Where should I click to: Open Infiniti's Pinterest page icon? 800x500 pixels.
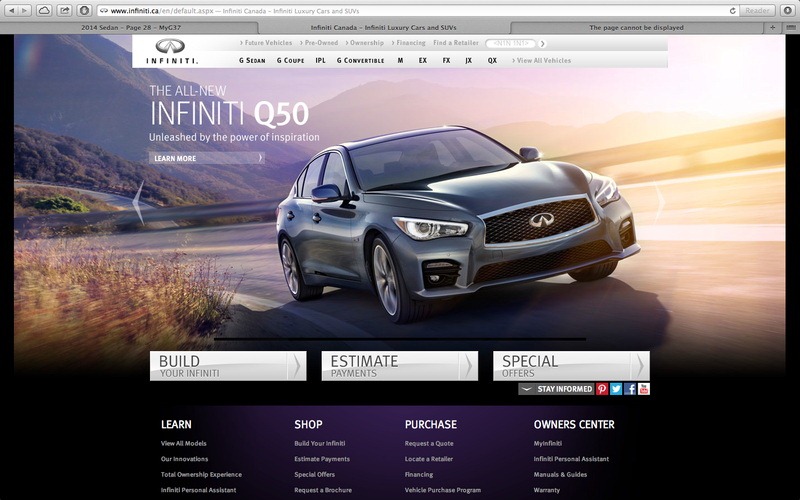[602, 389]
